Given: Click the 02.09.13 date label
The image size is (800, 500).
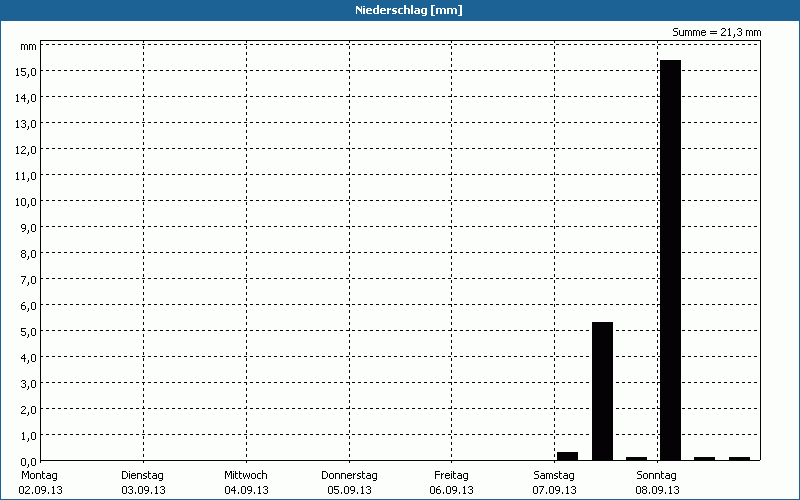Looking at the screenshot, I should point(40,491).
